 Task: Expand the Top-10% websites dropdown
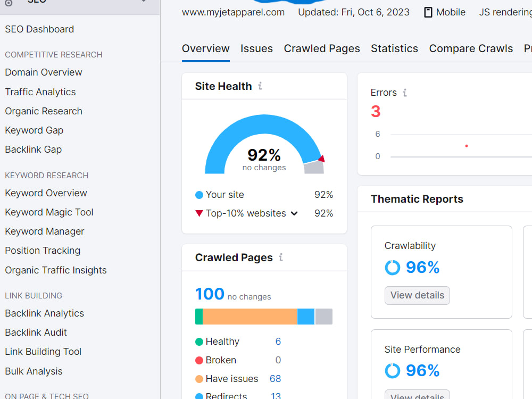[x=294, y=213]
